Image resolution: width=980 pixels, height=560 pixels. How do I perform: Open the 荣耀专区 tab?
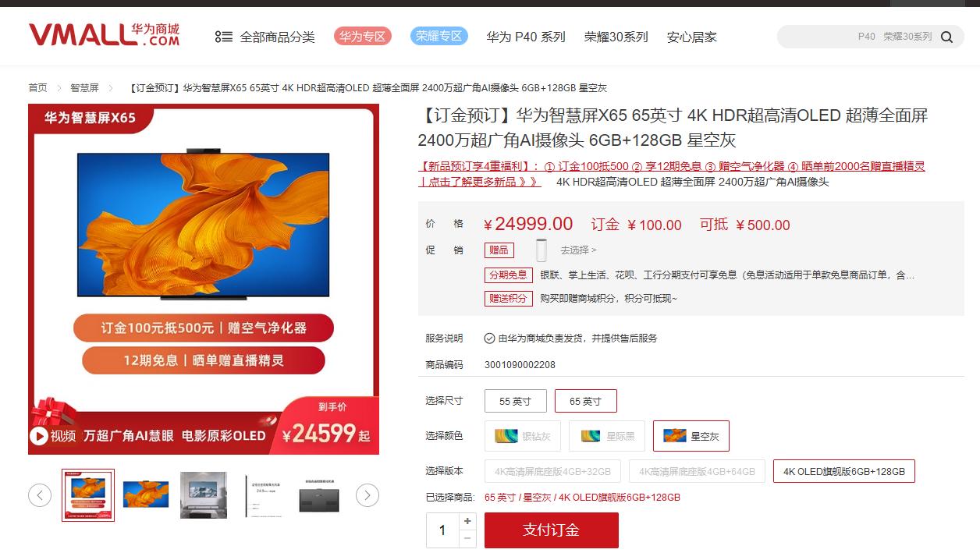(439, 36)
